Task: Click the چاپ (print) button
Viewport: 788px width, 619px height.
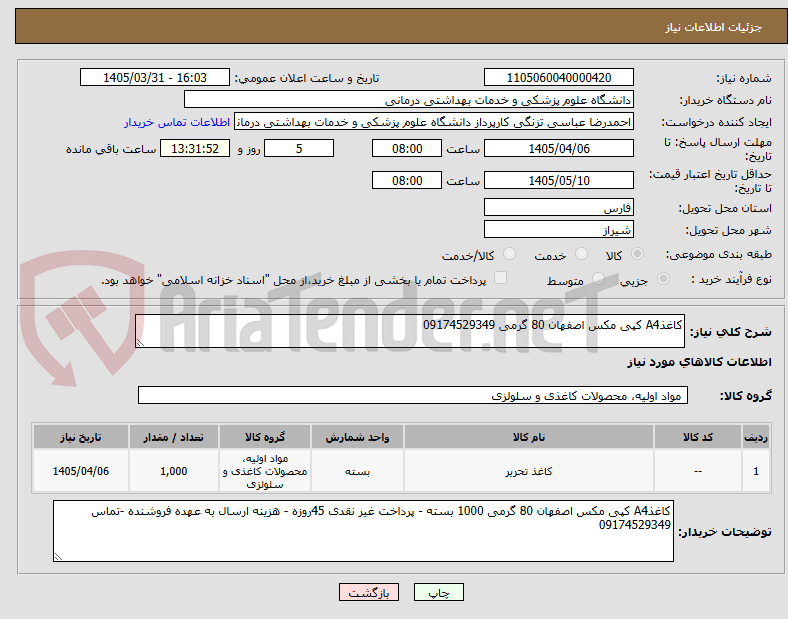Action: click(438, 592)
